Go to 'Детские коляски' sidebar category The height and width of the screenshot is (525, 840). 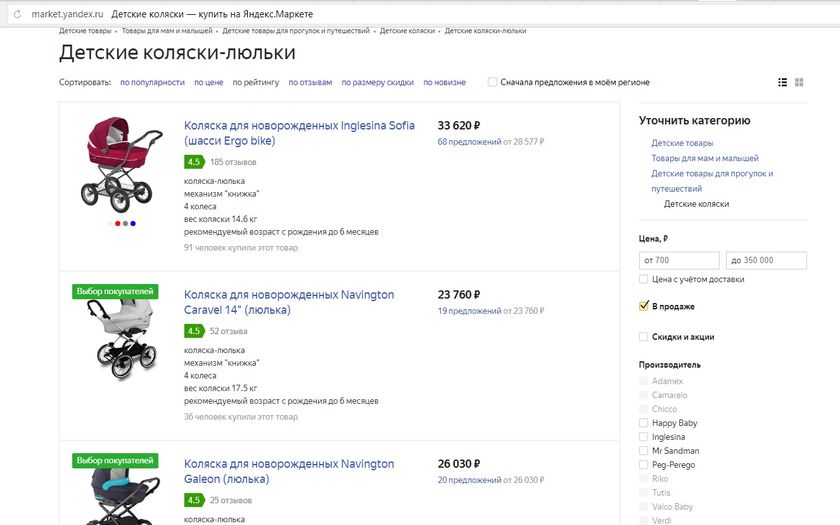696,204
